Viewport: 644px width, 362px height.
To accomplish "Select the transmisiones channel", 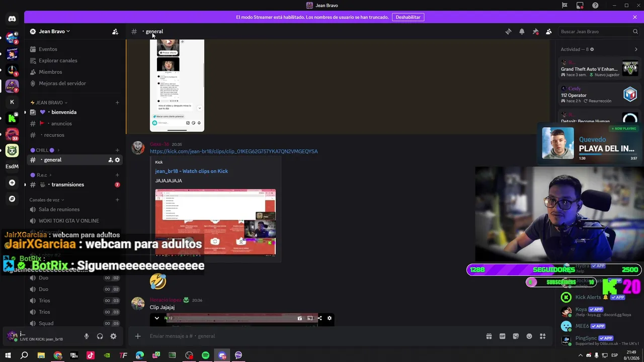I will [x=74, y=185].
